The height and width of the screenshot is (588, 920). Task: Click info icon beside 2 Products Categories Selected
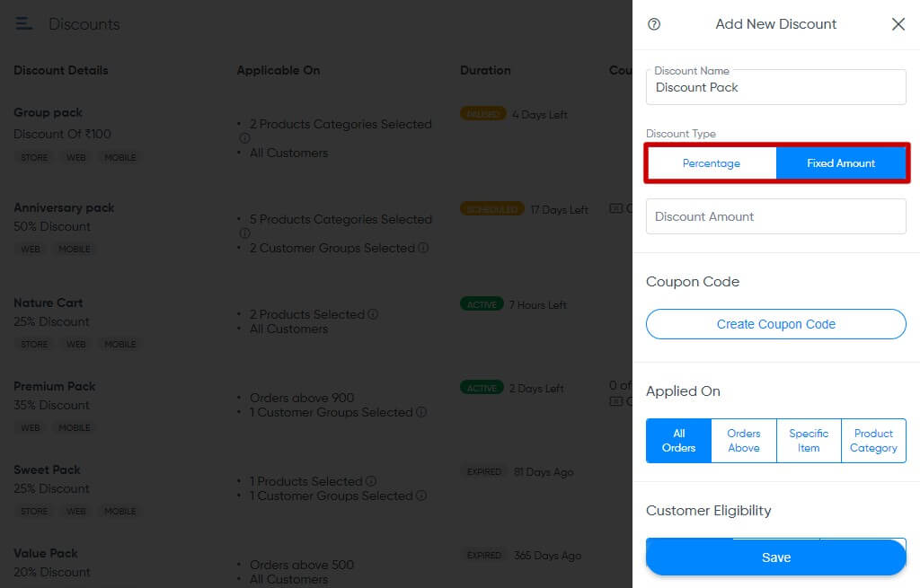(244, 136)
